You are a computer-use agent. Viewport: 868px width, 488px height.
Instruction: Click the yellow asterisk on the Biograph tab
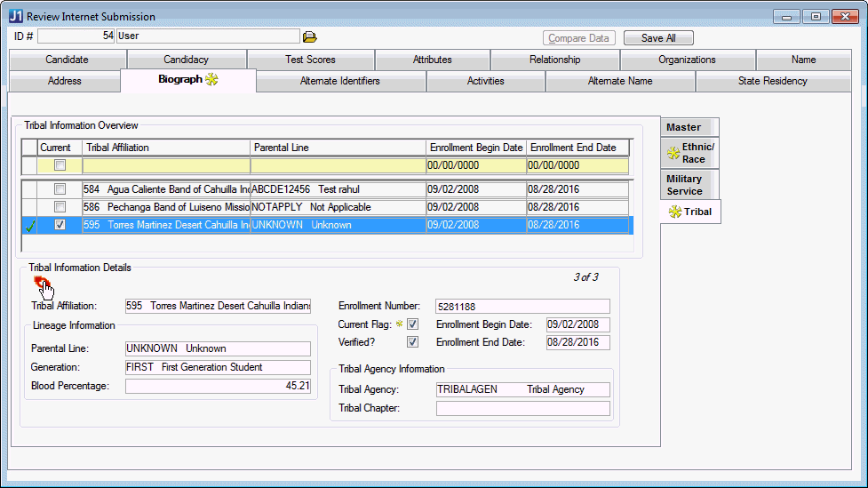tap(212, 80)
